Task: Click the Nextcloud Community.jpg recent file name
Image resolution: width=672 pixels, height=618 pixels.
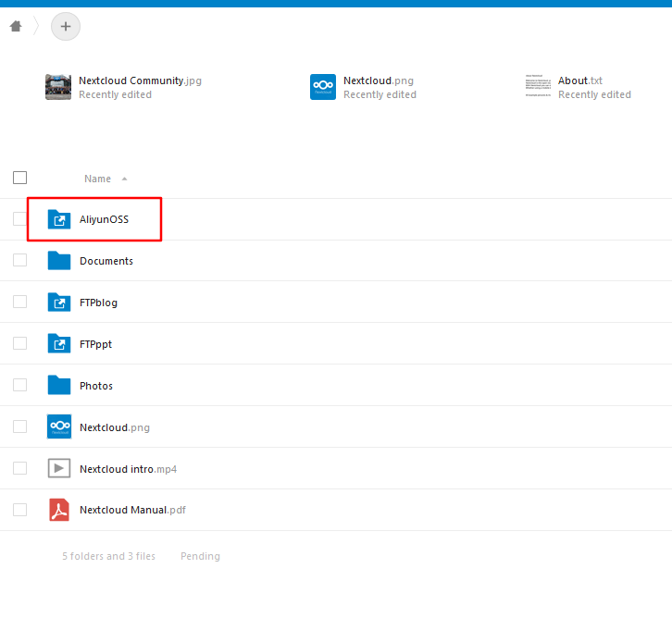Action: click(x=140, y=80)
